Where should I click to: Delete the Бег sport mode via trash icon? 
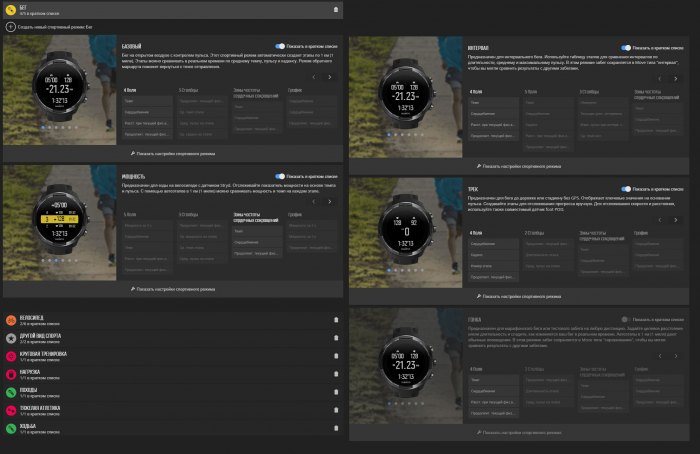(336, 9)
